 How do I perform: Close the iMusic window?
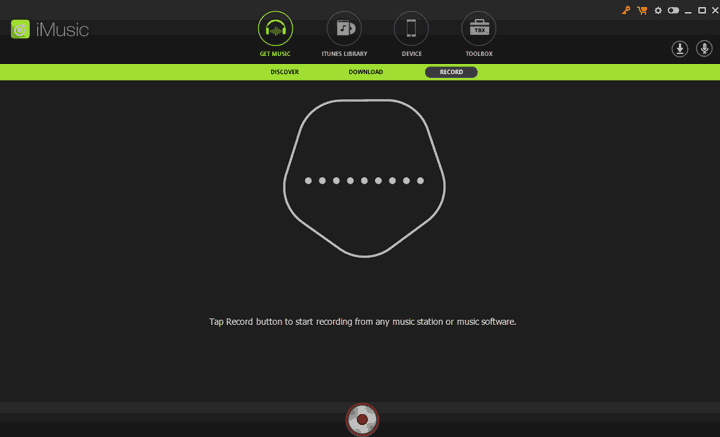[x=715, y=10]
